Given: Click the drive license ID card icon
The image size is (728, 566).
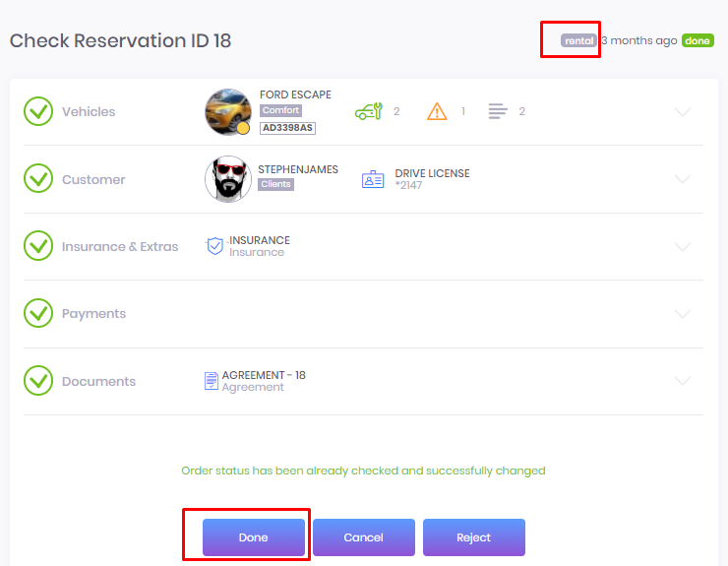Looking at the screenshot, I should pos(373,179).
